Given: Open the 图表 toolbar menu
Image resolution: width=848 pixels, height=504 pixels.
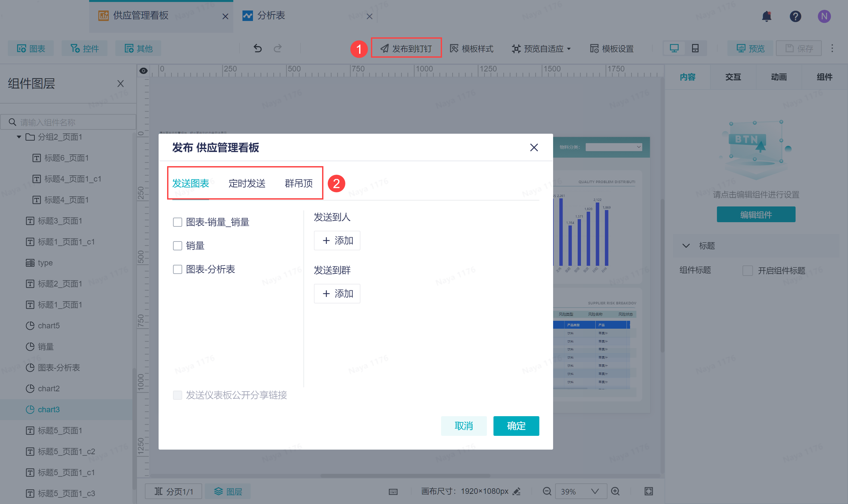Looking at the screenshot, I should 31,48.
